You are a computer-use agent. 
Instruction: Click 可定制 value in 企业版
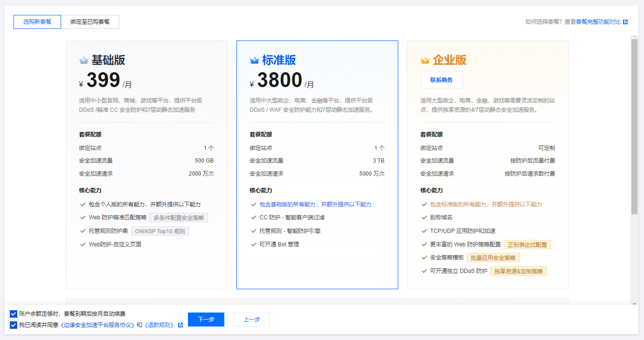pos(547,148)
